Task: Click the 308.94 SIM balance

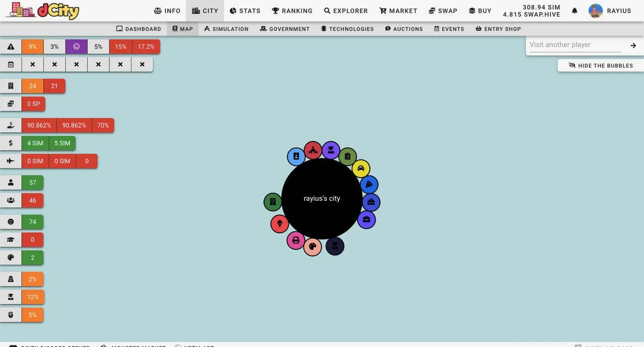Action: coord(542,8)
